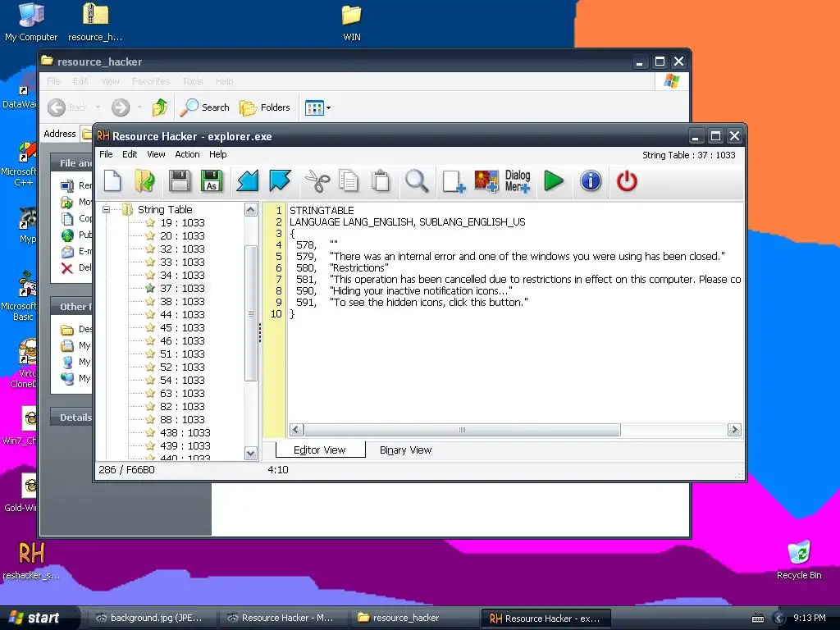
Task: Click the system tray expand arrow
Action: [779, 619]
